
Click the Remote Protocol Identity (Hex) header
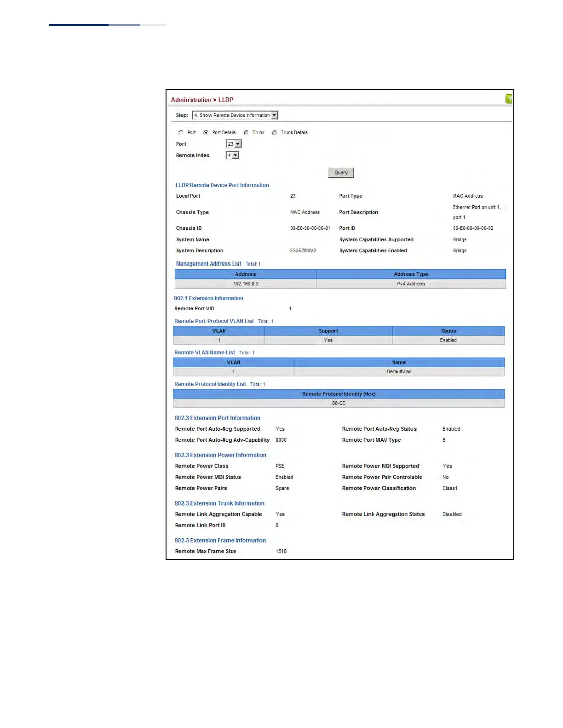click(339, 394)
